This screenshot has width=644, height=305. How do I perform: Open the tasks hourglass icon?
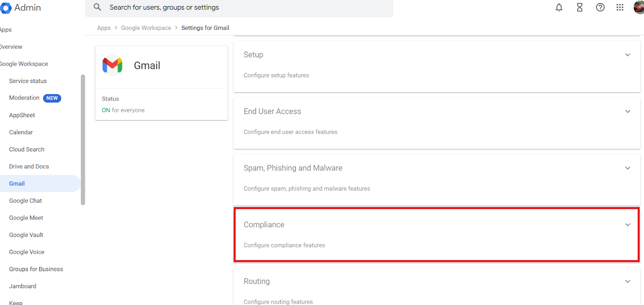point(580,7)
